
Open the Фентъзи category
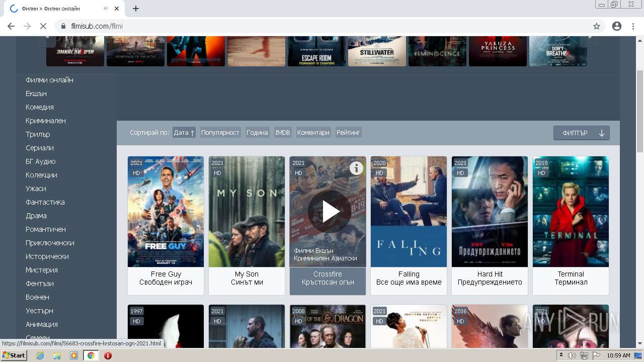pyautogui.click(x=40, y=284)
